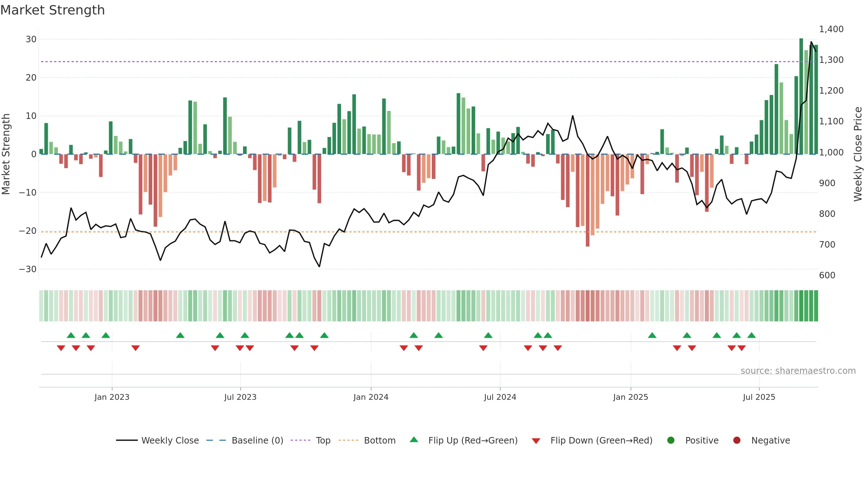
Task: Click the tallest green bar near 30
Action: pyautogui.click(x=801, y=96)
